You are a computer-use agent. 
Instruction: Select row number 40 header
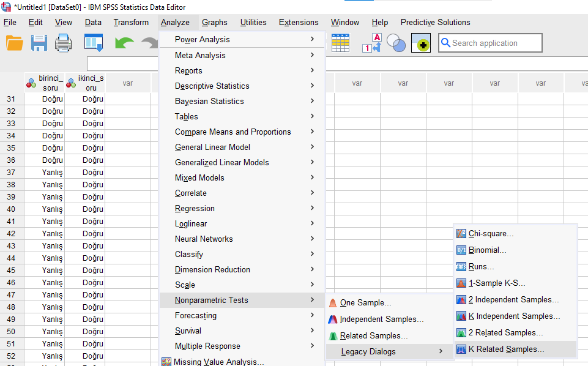click(11, 209)
